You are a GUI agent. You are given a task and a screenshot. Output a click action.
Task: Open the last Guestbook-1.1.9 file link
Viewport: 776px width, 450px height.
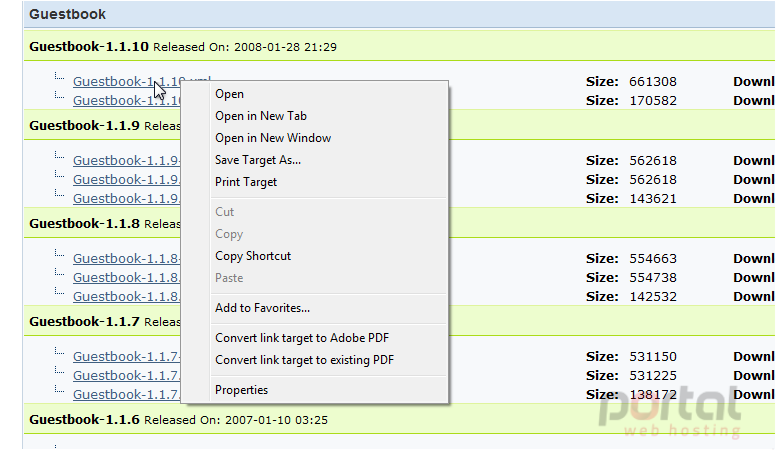click(x=127, y=199)
